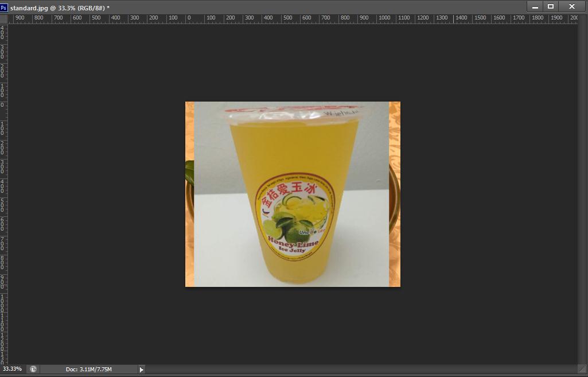Click the 33.33% zoom level field
This screenshot has width=588, height=377.
click(13, 369)
